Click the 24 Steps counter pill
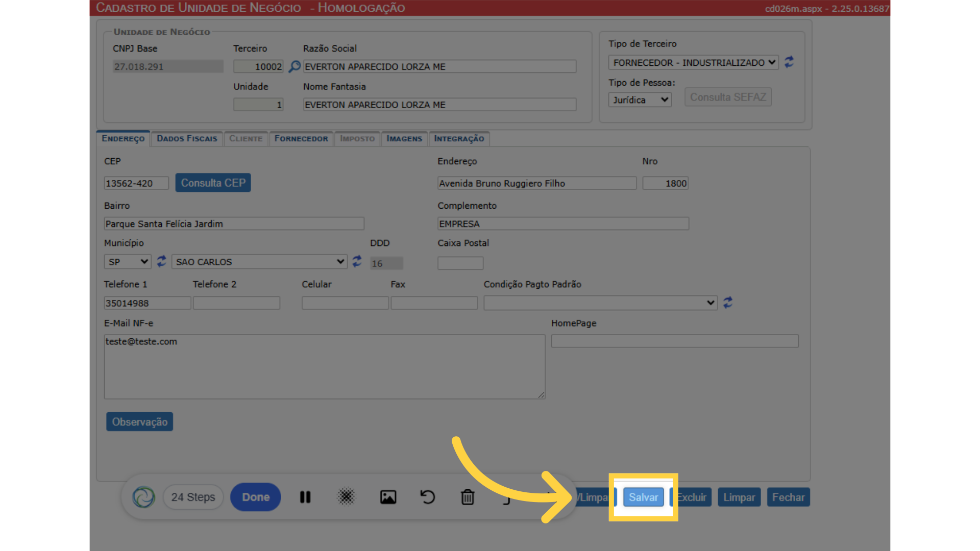 tap(193, 497)
